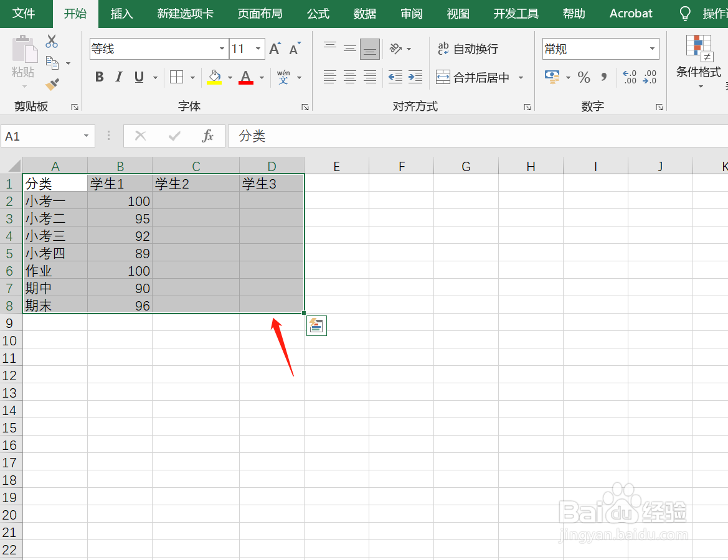The image size is (728, 560).
Task: Switch to the 公式 Formulas tab
Action: (318, 14)
